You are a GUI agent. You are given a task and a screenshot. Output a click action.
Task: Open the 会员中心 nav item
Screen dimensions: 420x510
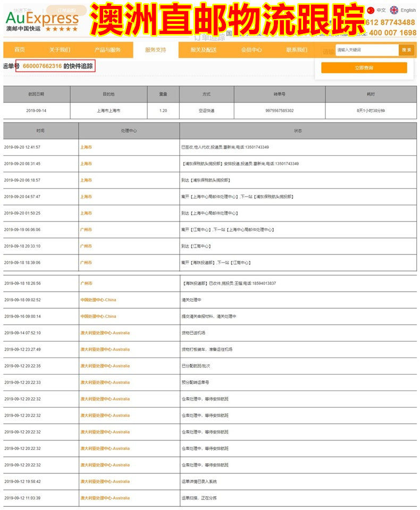pos(251,50)
